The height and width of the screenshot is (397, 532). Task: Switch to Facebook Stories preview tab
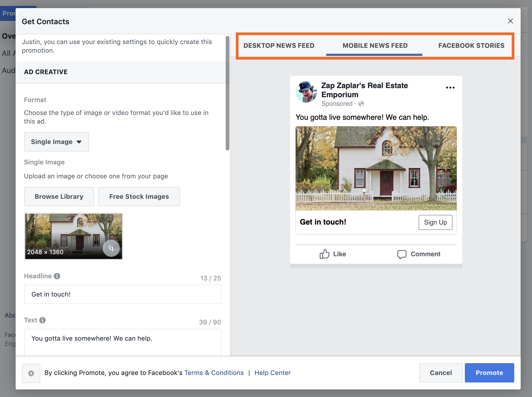[x=471, y=46]
